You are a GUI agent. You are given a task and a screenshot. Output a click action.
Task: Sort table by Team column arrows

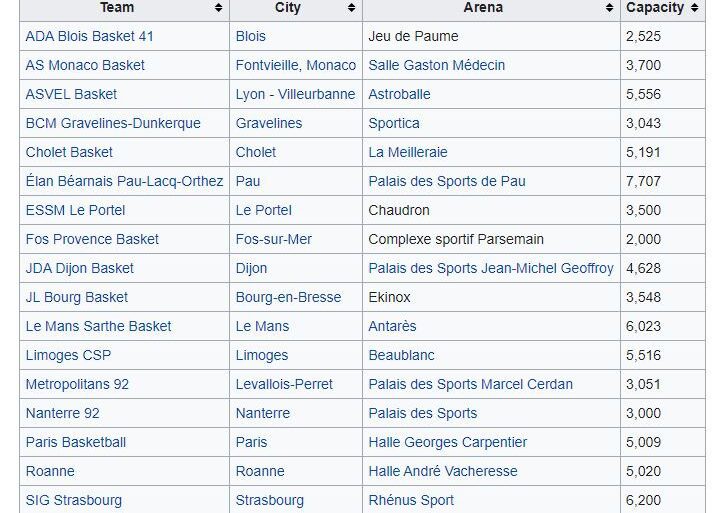coord(218,8)
